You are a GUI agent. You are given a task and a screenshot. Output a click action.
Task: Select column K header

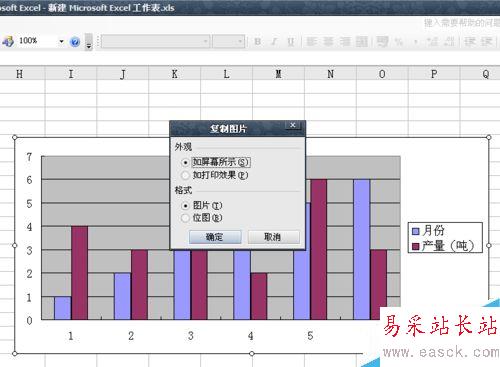click(174, 74)
